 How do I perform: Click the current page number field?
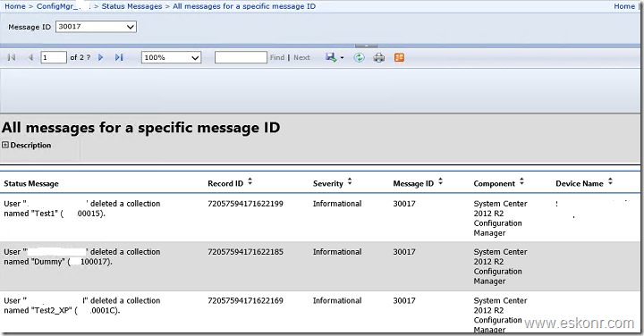54,57
